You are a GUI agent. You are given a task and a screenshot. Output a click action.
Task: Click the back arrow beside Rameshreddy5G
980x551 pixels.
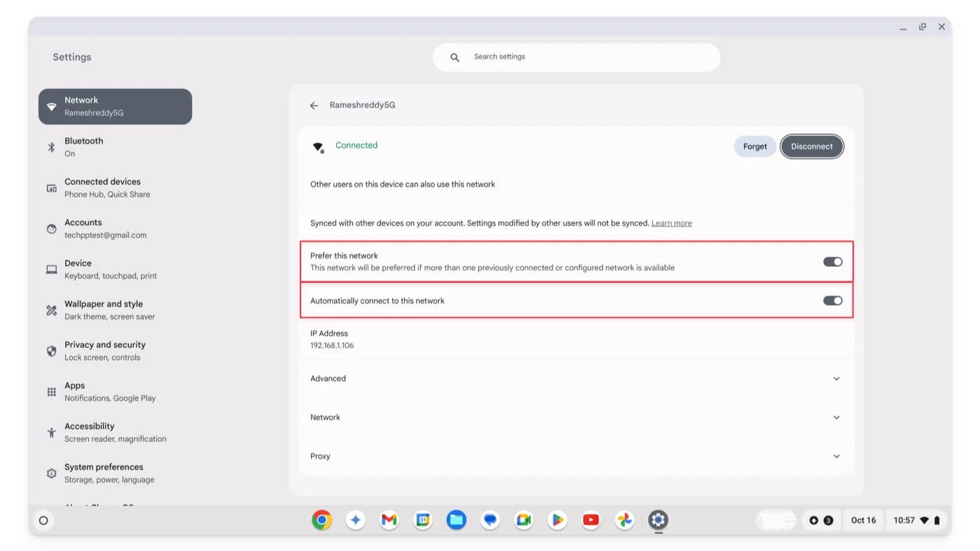tap(314, 106)
